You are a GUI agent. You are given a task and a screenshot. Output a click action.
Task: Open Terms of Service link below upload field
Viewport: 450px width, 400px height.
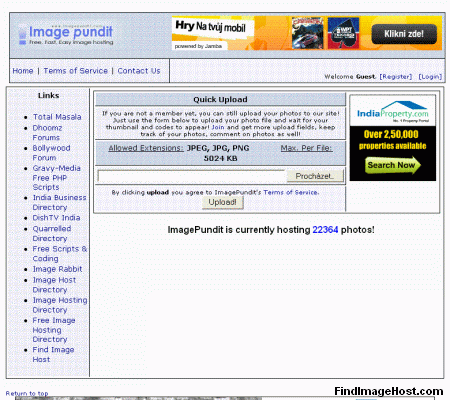pyautogui.click(x=291, y=192)
